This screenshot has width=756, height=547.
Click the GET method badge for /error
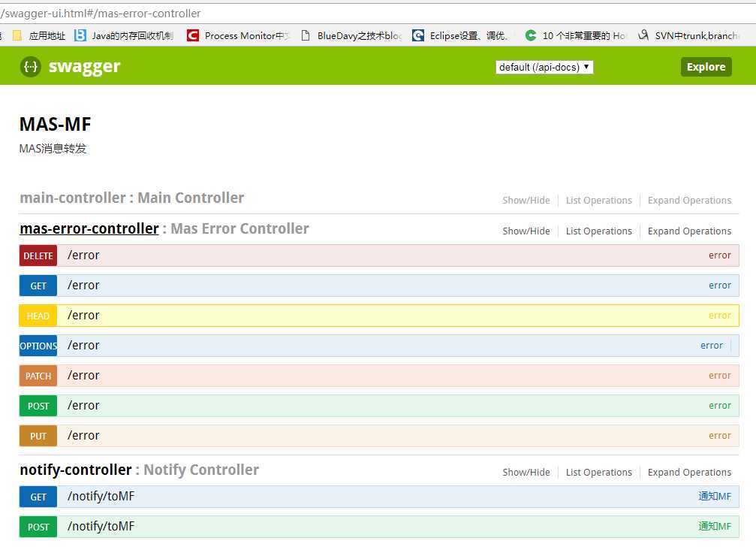38,286
